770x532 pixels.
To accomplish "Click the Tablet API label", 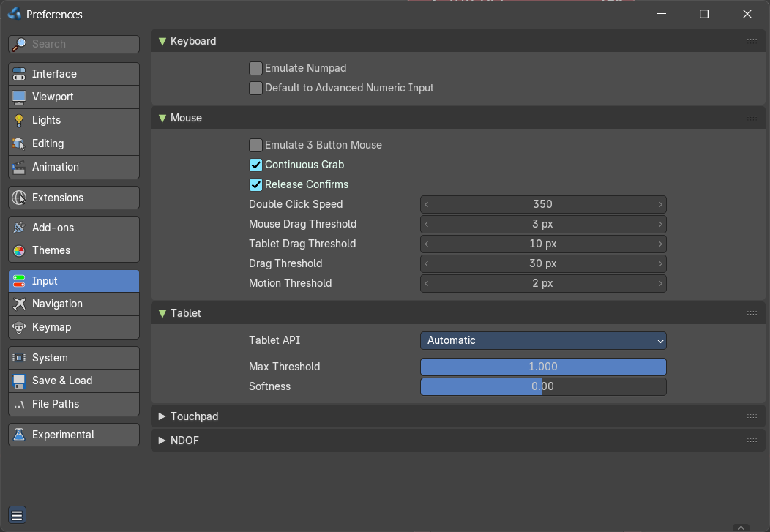I will click(274, 340).
